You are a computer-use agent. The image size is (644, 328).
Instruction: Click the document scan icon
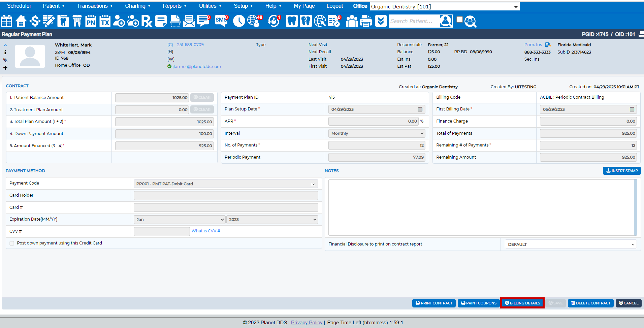click(175, 21)
